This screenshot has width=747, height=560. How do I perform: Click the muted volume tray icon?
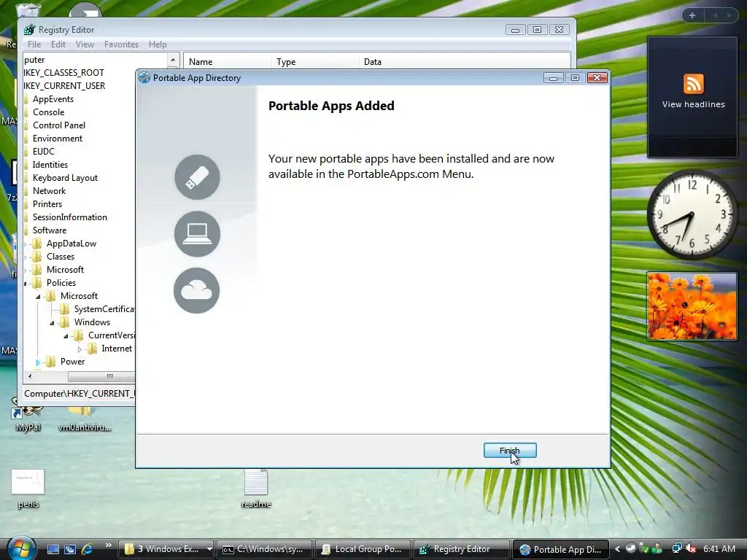(691, 548)
